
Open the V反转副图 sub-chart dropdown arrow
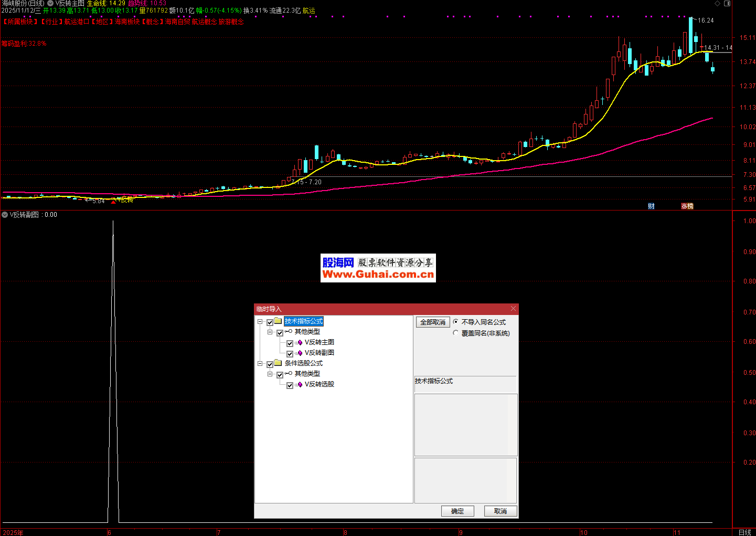5,215
